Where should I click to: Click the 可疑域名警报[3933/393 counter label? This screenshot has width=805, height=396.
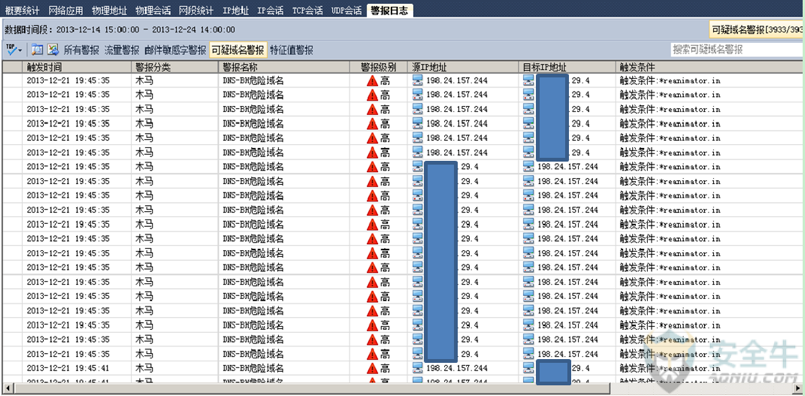[757, 30]
